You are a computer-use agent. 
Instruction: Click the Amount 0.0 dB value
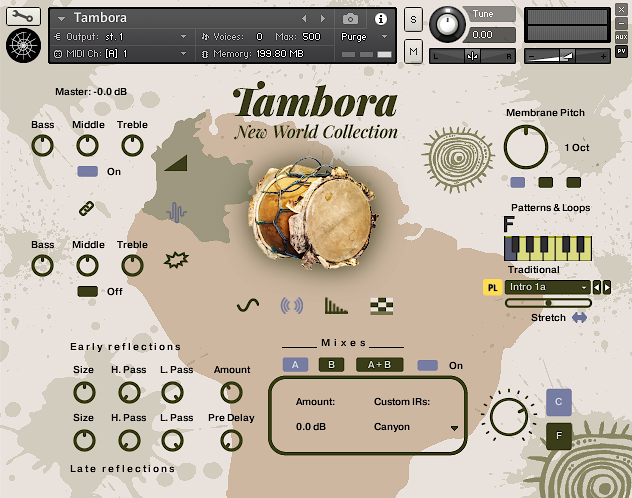pyautogui.click(x=311, y=427)
